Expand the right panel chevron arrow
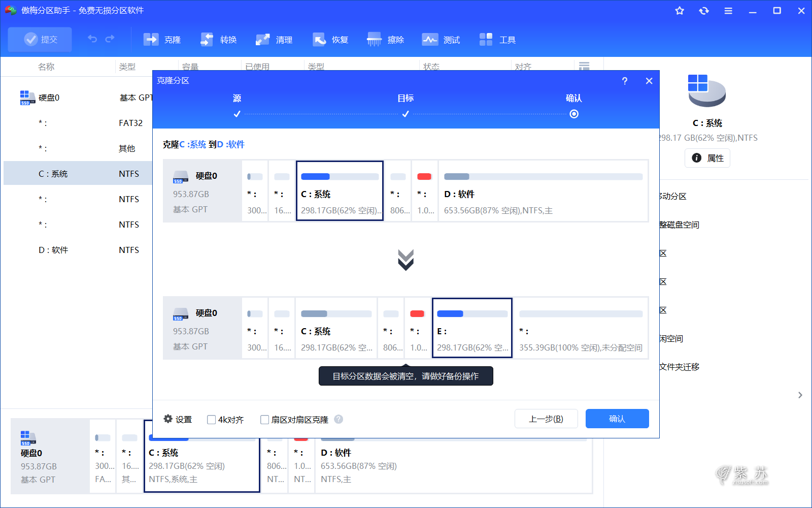 (800, 395)
